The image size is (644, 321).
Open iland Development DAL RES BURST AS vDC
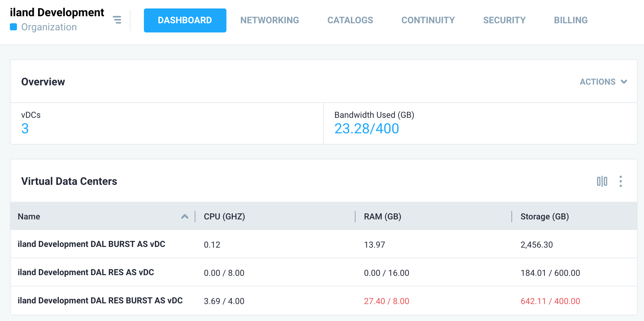point(100,301)
